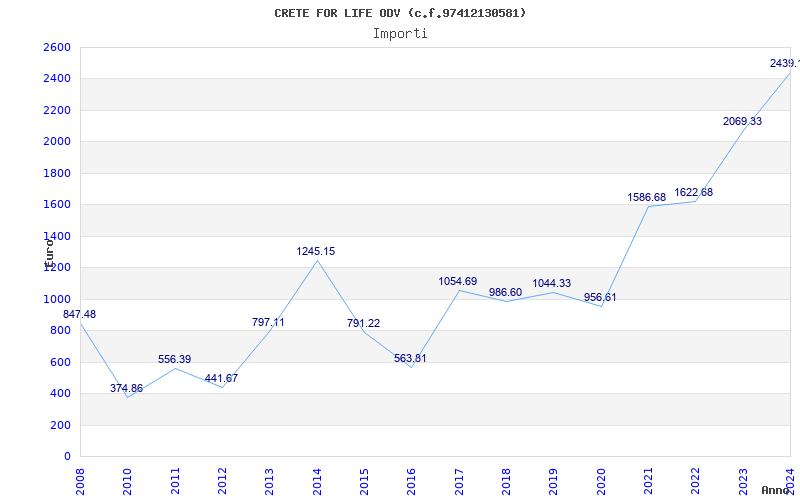Click the 2400 y-axis tick label
Image resolution: width=800 pixels, height=500 pixels.
pos(57,79)
